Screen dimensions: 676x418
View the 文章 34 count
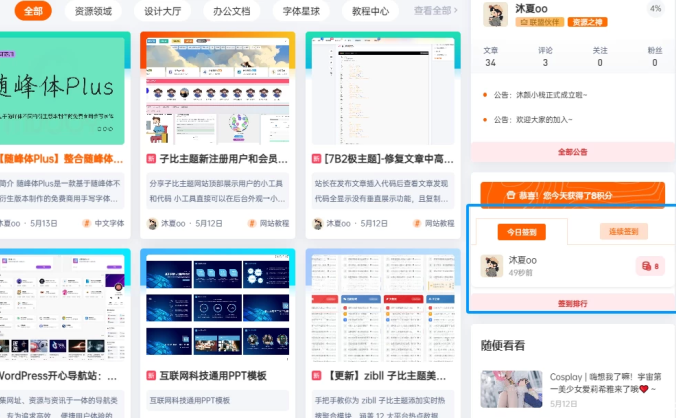coord(491,57)
